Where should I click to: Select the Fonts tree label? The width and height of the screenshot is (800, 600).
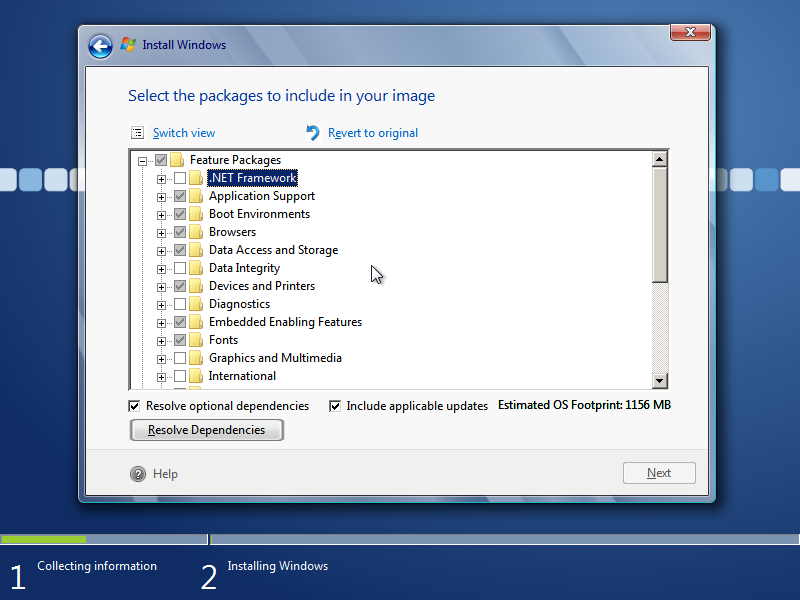[x=223, y=340]
